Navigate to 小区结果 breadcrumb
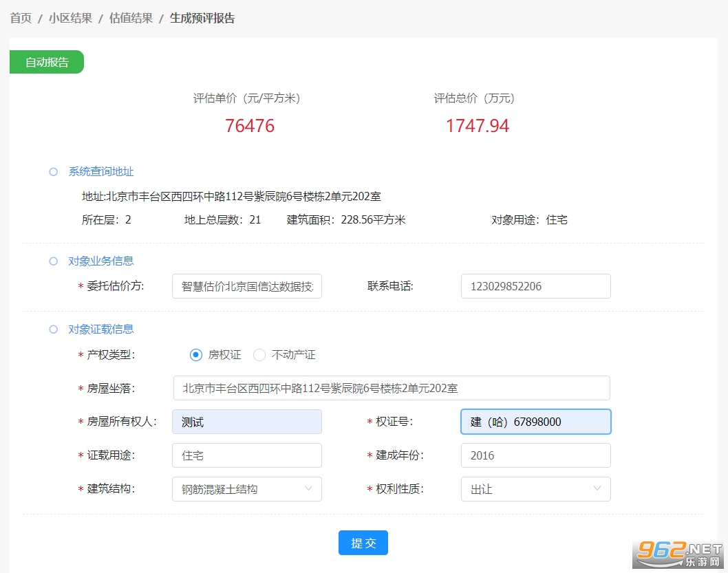 click(70, 19)
